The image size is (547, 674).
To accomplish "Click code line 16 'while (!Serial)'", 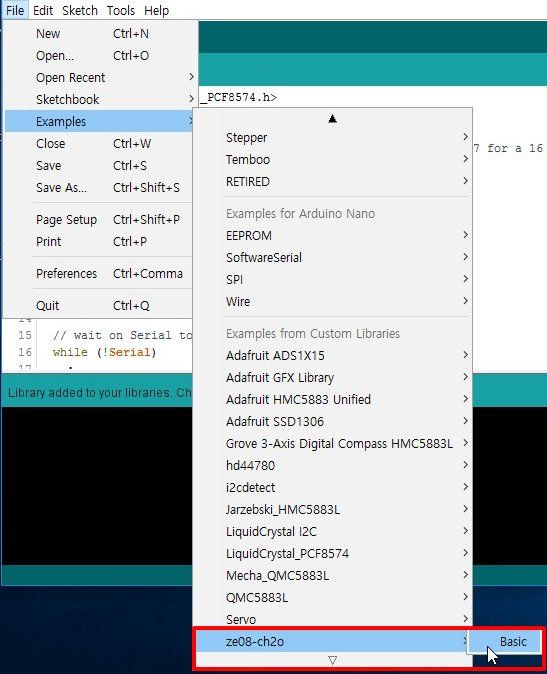I will (104, 352).
